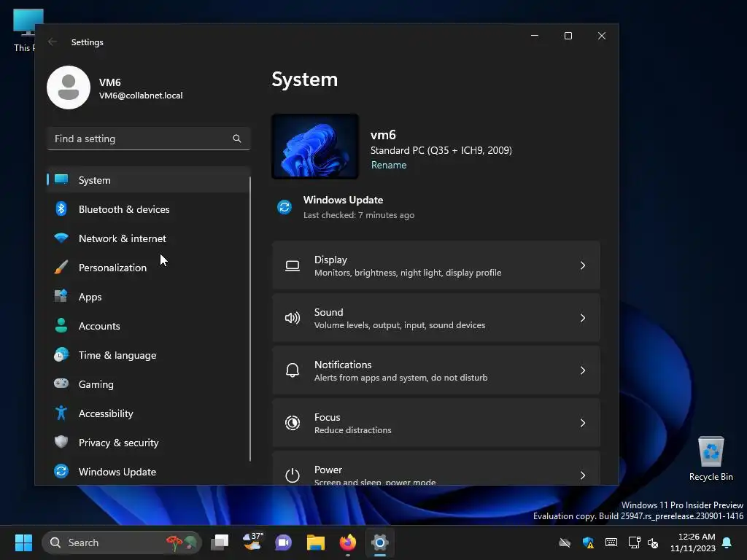Select Apps in the sidebar

tap(148, 297)
